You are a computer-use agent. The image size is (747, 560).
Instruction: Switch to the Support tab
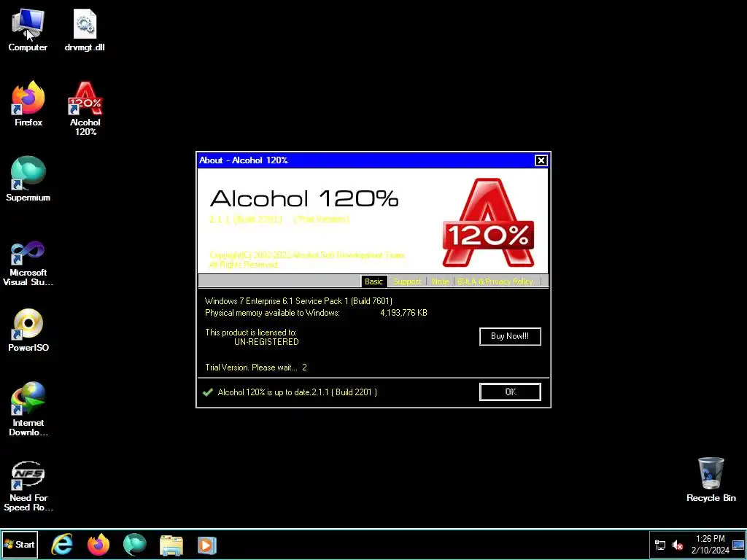(x=407, y=281)
